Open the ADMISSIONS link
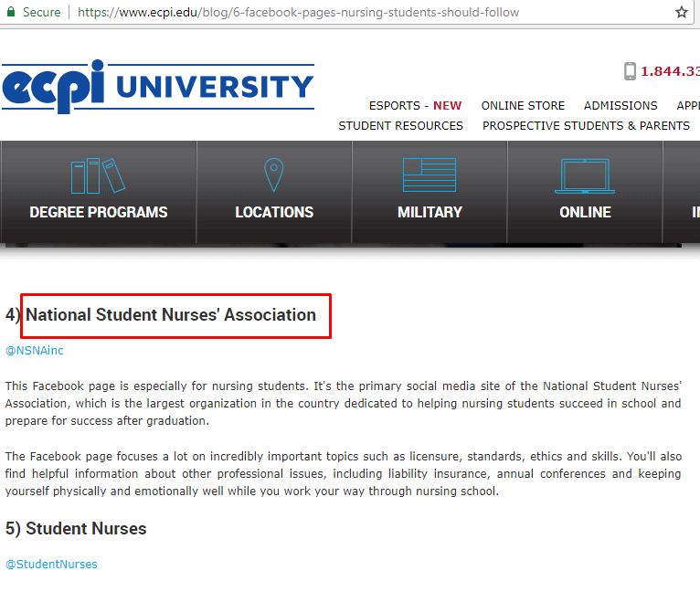Image resolution: width=700 pixels, height=592 pixels. (x=620, y=106)
